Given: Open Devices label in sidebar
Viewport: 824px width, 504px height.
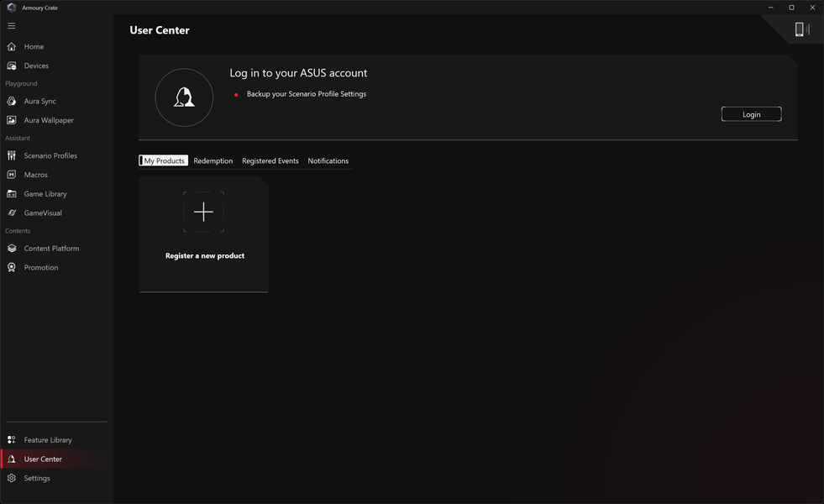Looking at the screenshot, I should pyautogui.click(x=36, y=66).
